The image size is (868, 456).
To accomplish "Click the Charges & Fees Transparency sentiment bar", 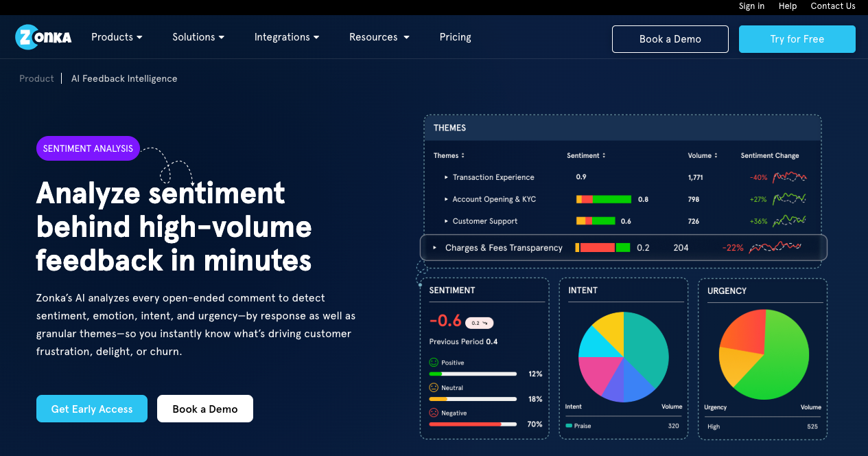I will [x=602, y=247].
